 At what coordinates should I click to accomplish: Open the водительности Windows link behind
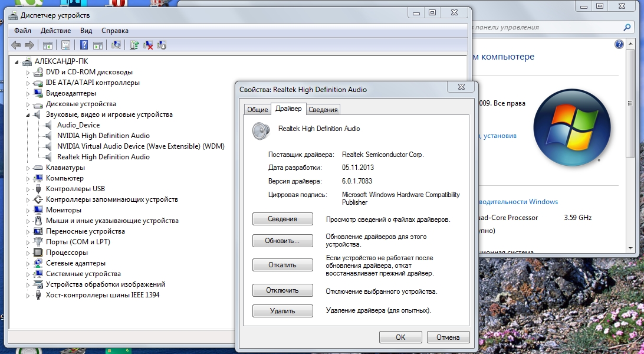518,202
